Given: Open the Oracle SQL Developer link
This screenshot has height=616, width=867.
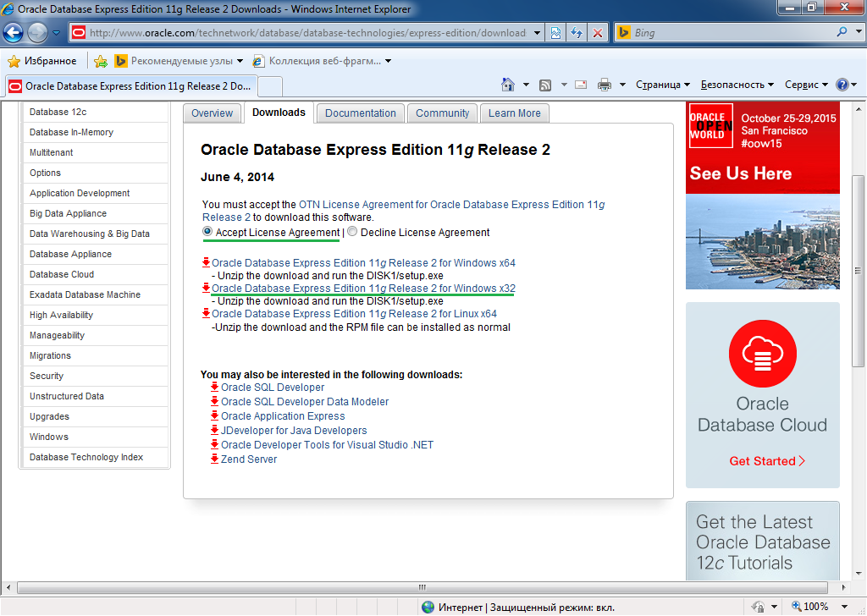Looking at the screenshot, I should pos(273,388).
